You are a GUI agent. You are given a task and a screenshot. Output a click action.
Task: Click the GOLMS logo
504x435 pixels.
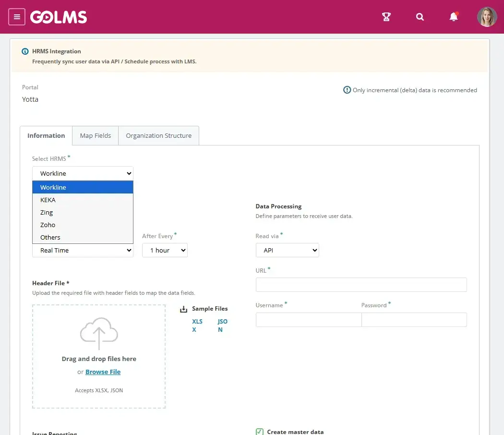click(59, 17)
